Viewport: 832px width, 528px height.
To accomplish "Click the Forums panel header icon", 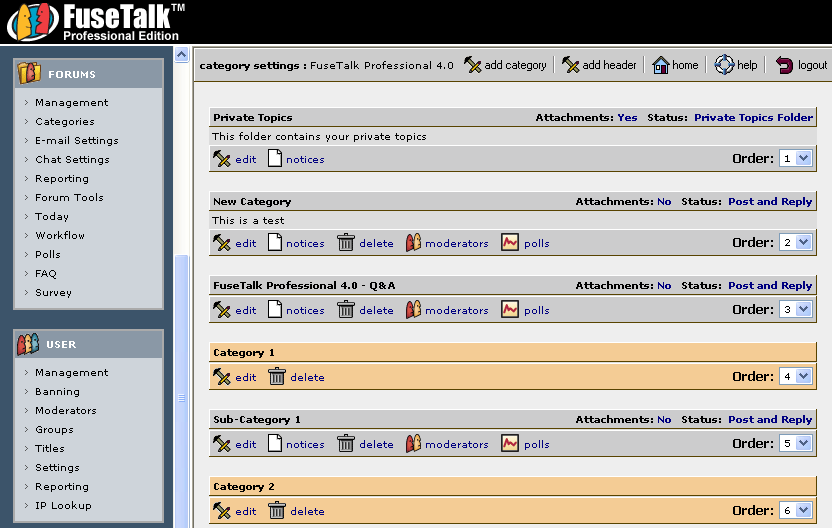I will pyautogui.click(x=29, y=73).
